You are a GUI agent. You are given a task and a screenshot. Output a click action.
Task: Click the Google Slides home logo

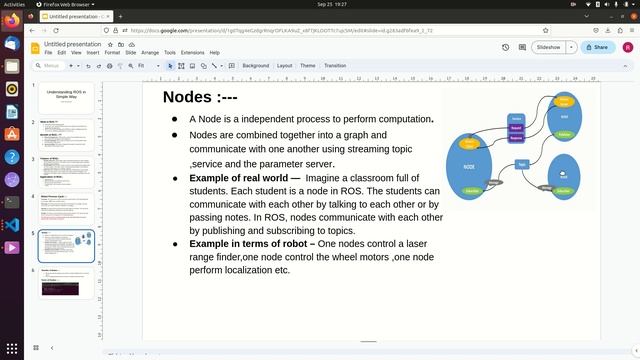[x=36, y=48]
